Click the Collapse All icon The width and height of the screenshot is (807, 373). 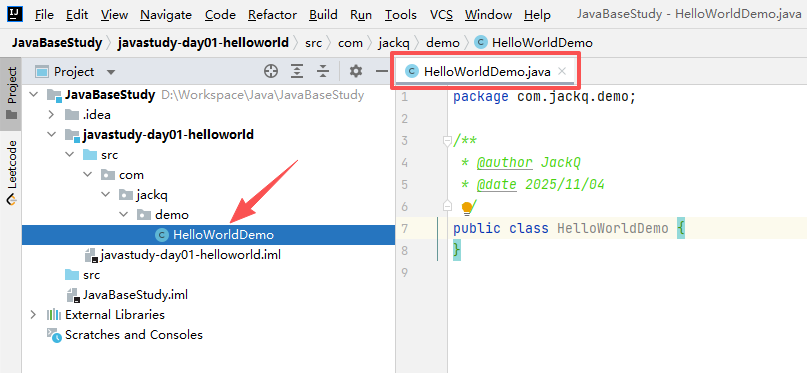pyautogui.click(x=323, y=72)
